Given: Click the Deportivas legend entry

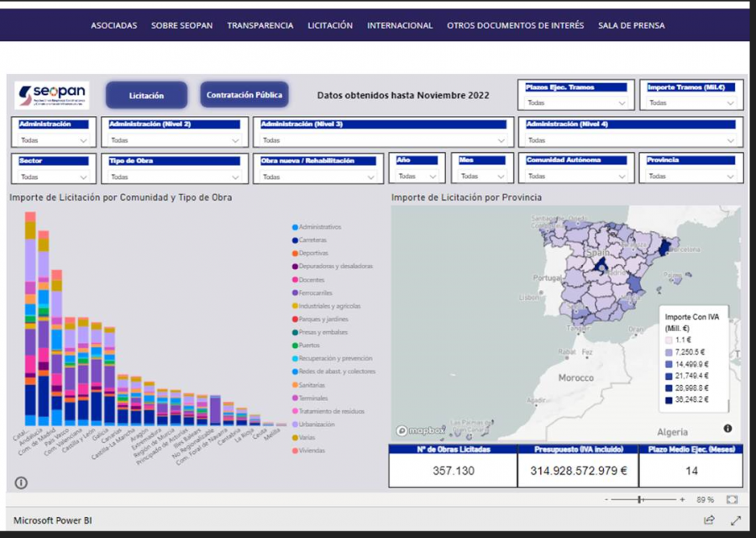Looking at the screenshot, I should tap(310, 253).
